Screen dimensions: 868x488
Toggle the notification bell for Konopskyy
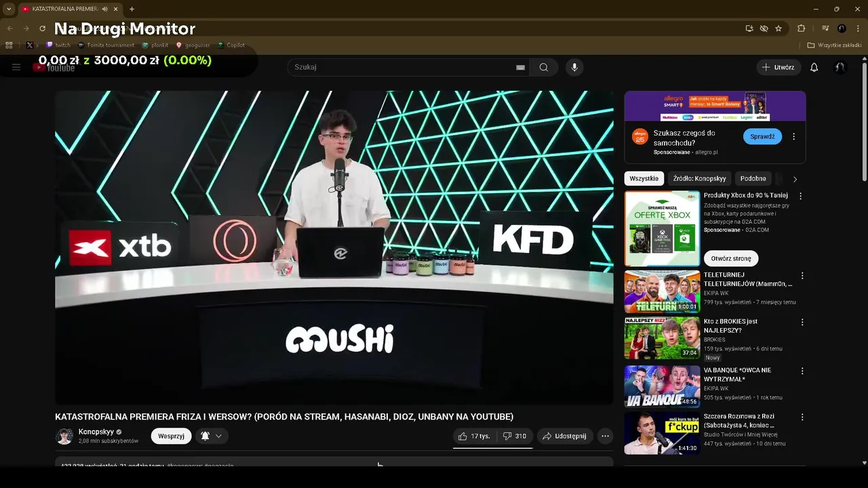pyautogui.click(x=205, y=436)
